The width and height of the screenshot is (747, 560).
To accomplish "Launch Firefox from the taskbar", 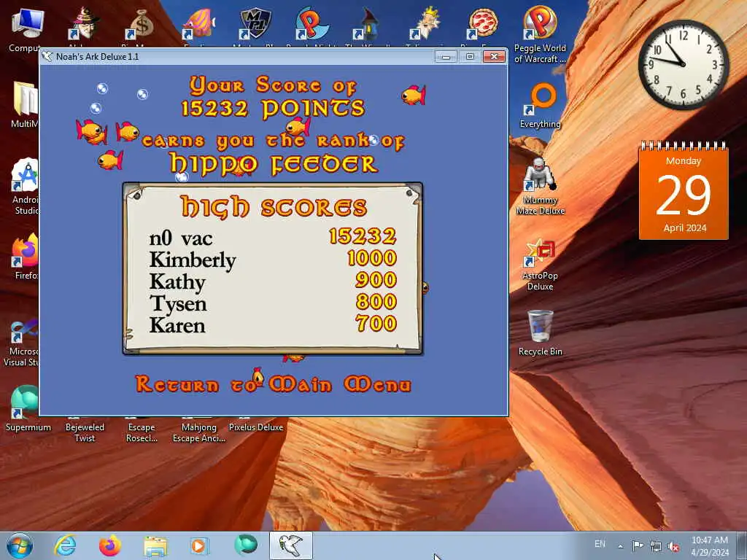I will (109, 545).
